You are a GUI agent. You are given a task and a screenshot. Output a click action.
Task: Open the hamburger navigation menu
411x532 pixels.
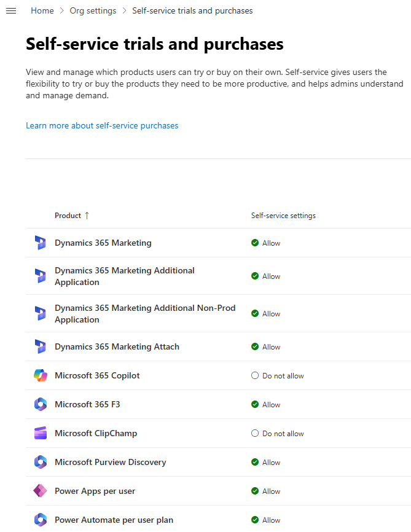coord(10,11)
